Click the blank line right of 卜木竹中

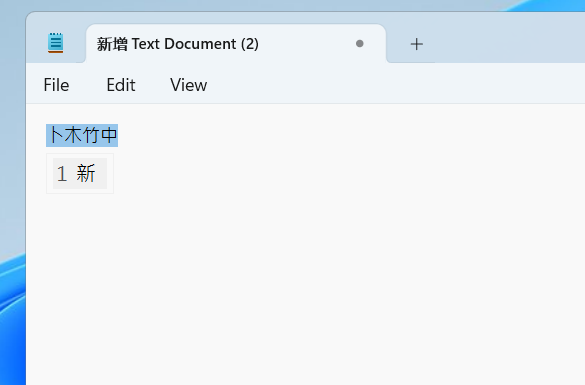click(x=351, y=135)
